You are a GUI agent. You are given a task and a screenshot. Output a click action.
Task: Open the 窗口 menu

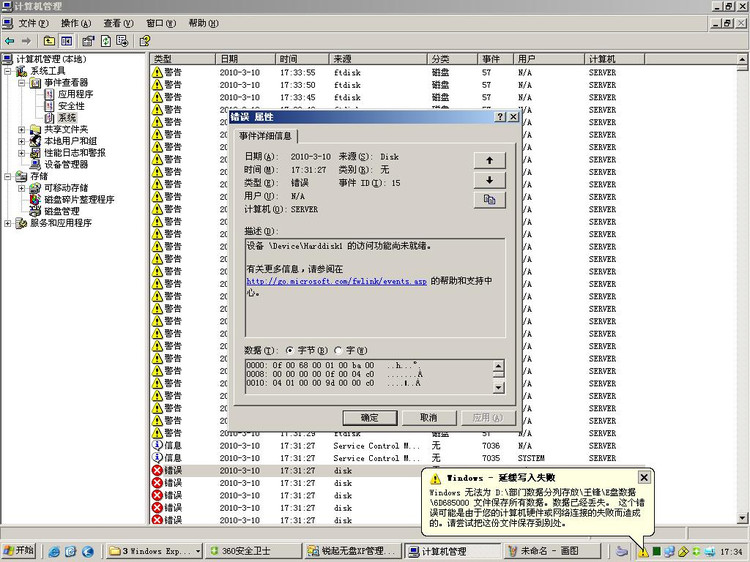161,23
